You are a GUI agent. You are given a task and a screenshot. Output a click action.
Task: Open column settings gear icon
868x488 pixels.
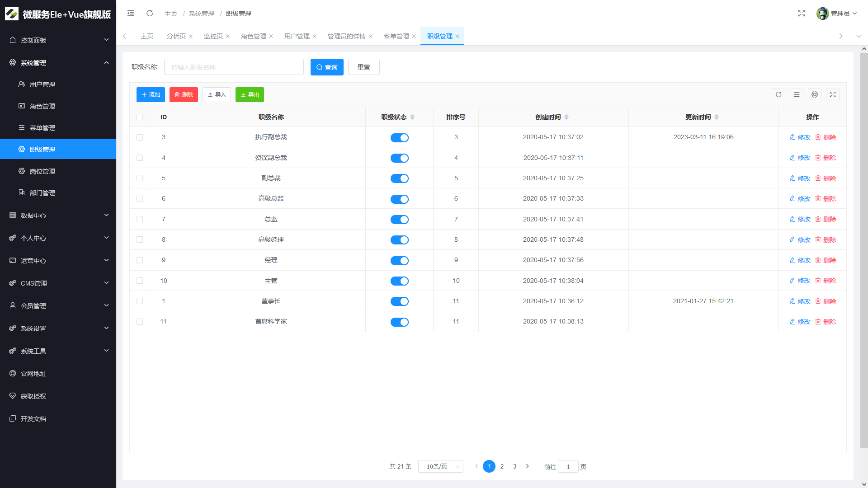815,94
